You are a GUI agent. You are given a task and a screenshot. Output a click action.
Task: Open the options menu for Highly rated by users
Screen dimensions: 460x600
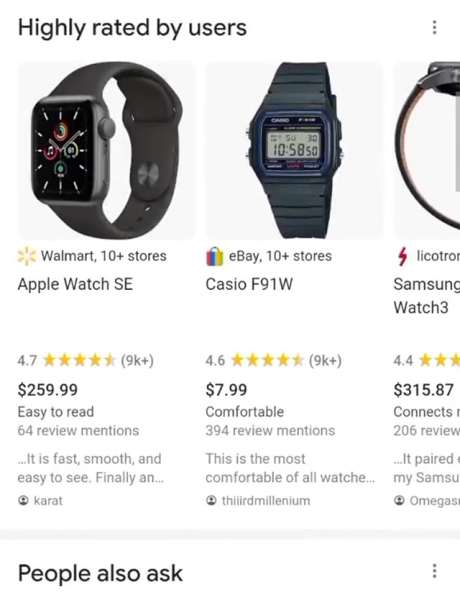tap(434, 27)
